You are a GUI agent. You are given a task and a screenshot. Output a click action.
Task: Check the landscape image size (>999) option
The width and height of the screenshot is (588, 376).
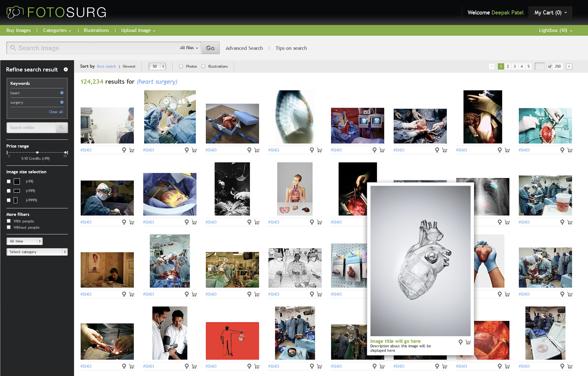pyautogui.click(x=9, y=191)
